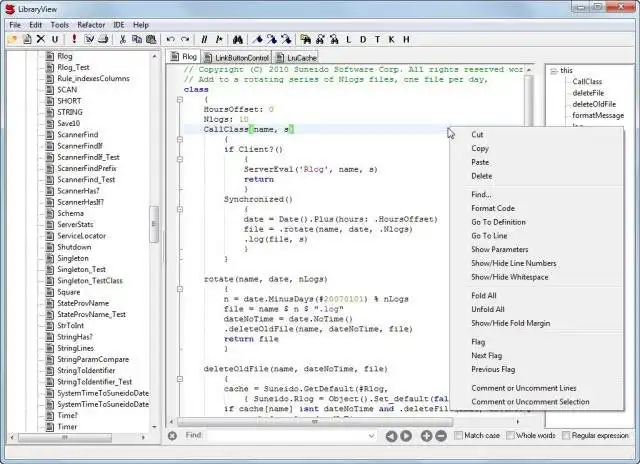Image resolution: width=640 pixels, height=464 pixels.
Task: Click the plus button in find bar
Action: tap(426, 436)
